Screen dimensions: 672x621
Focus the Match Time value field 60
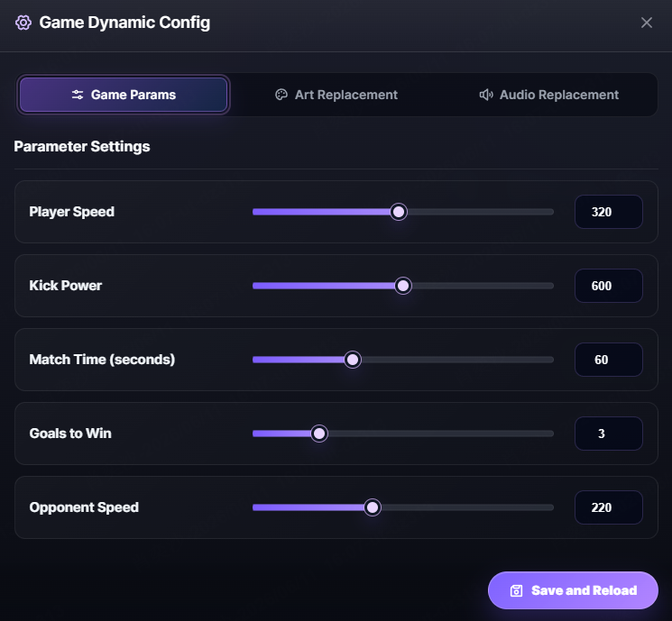coord(609,360)
